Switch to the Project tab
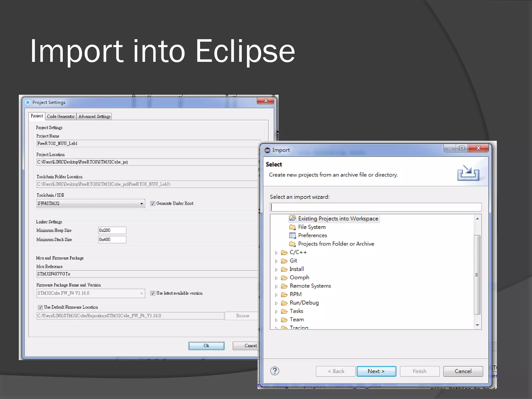The image size is (532, 399). [37, 116]
